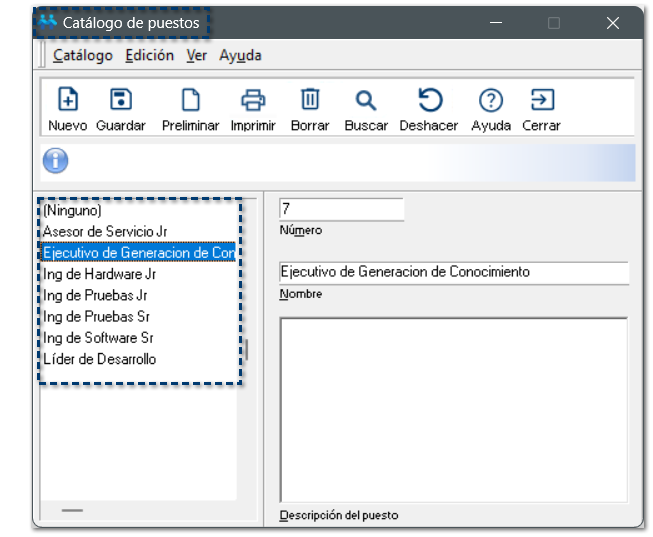This screenshot has width=653, height=537.
Task: Select Líder de Desarrollo entry
Action: (x=100, y=359)
